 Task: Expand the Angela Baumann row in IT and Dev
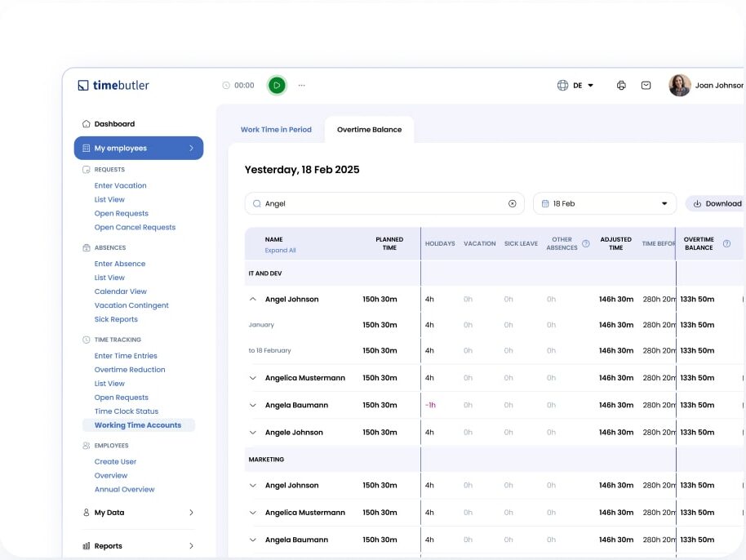(x=253, y=405)
